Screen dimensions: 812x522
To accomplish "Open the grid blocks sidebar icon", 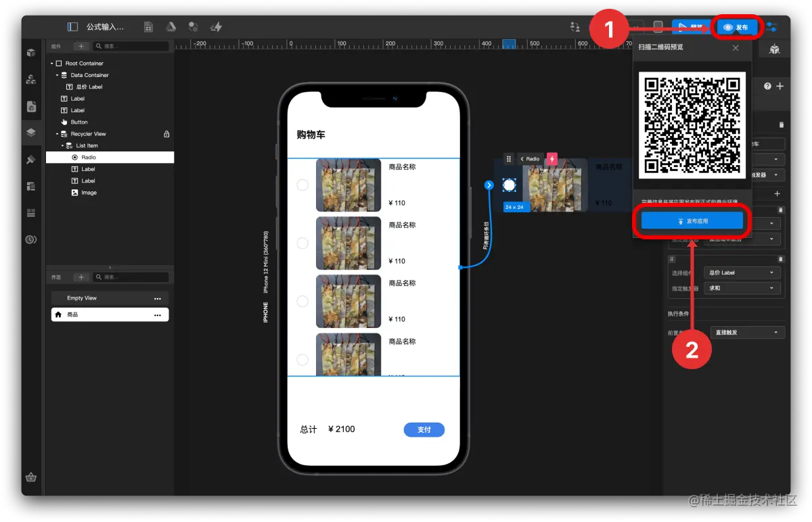I will coord(30,213).
